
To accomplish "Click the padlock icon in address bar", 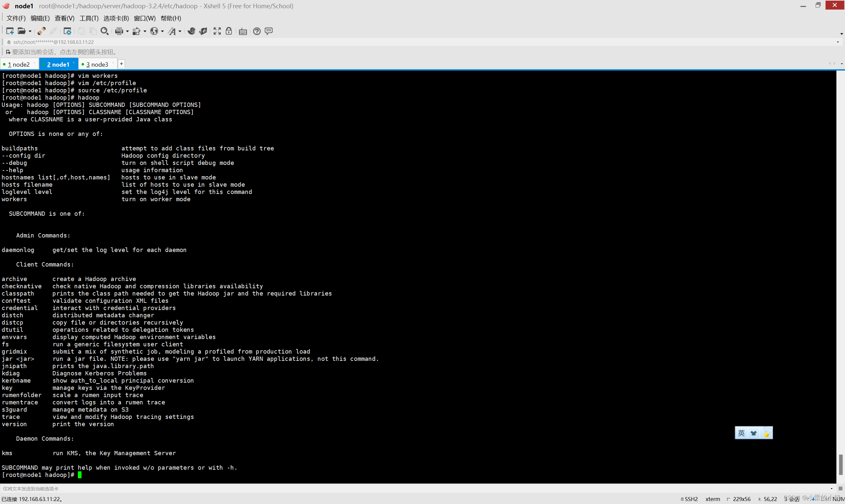I will click(9, 42).
